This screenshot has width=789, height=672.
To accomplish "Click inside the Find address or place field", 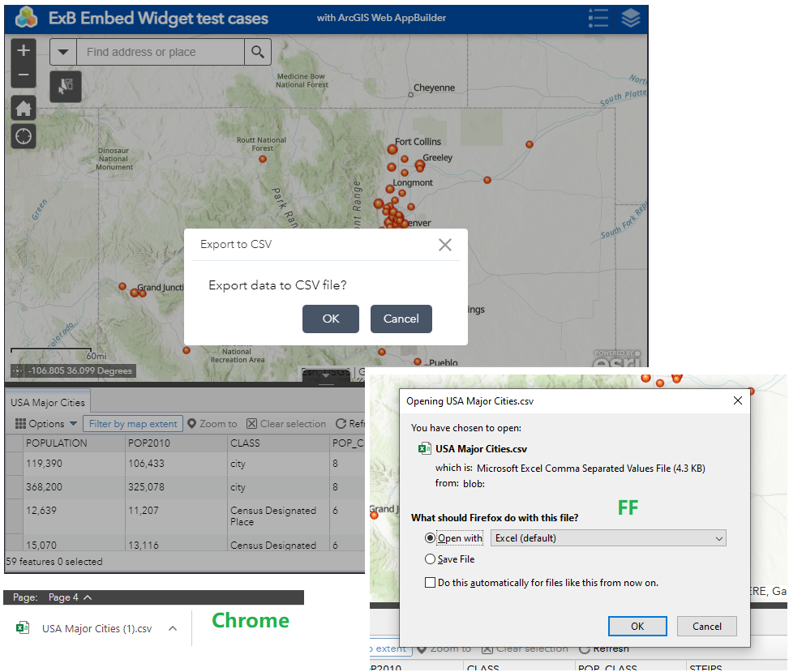I will pos(161,52).
